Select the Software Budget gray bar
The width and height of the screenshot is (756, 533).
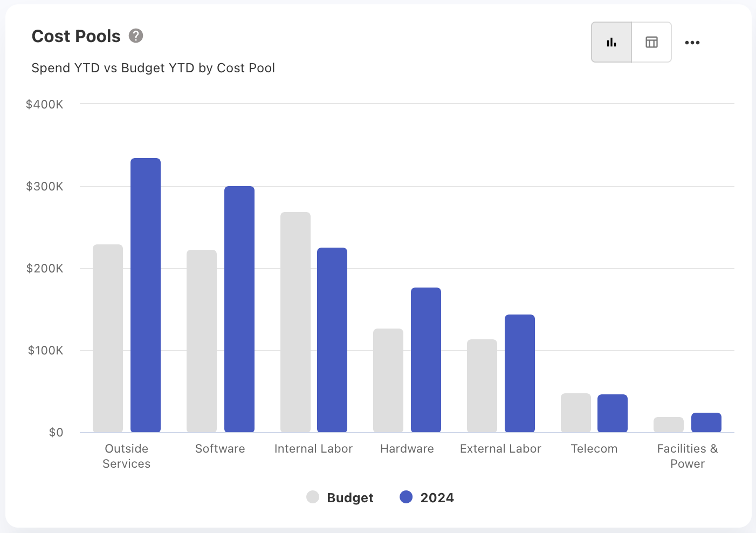coord(202,341)
